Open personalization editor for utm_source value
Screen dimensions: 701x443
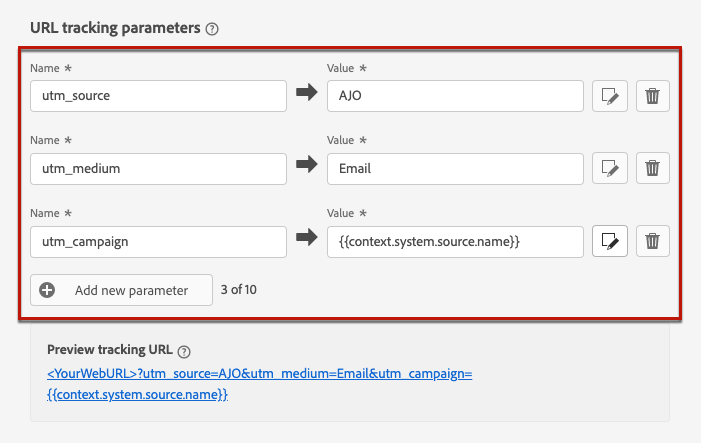pyautogui.click(x=610, y=96)
